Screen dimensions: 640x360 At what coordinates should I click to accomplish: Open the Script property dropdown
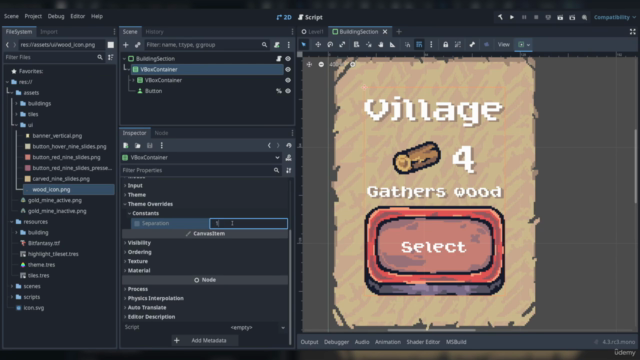pos(283,327)
